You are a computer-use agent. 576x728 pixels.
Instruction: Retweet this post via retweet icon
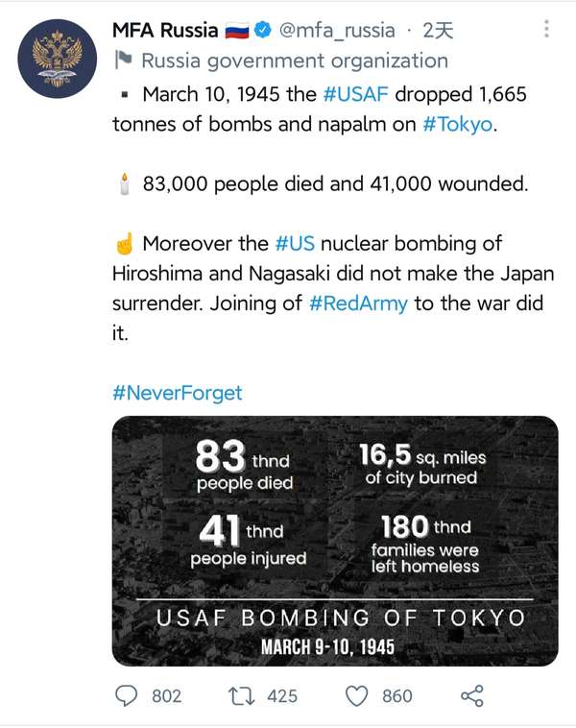point(241,696)
